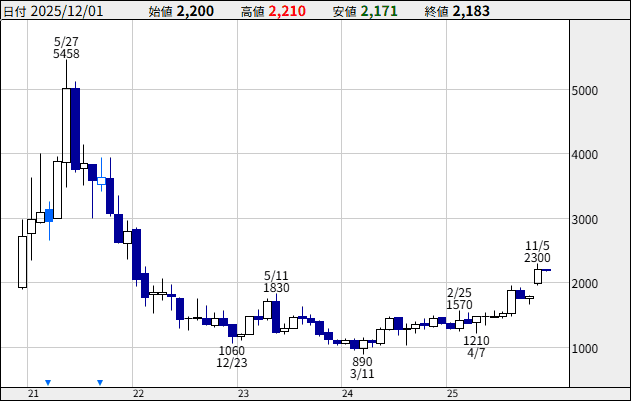Screen dimensions: 631x401
Task: Click the 11/5 2300 high annotation
Action: [537, 251]
